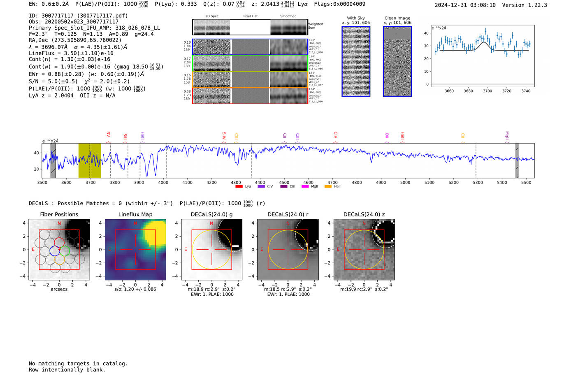Image resolution: width=576 pixels, height=392 pixels.
Task: Click the Smoothed column header
Action: 288,16
